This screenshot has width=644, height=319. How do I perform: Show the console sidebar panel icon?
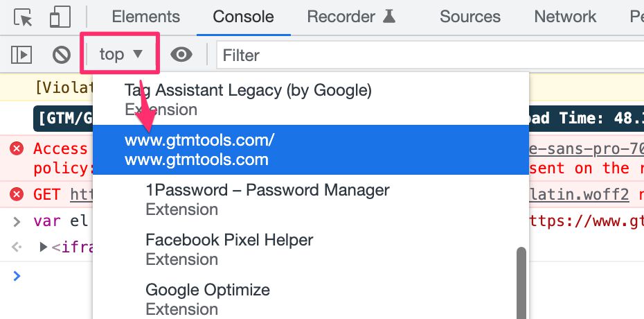coord(21,55)
